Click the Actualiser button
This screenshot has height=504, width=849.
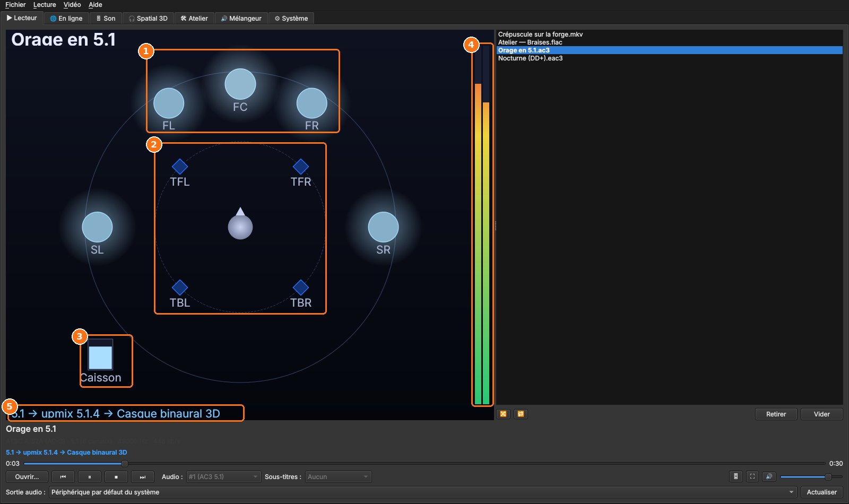tap(822, 492)
